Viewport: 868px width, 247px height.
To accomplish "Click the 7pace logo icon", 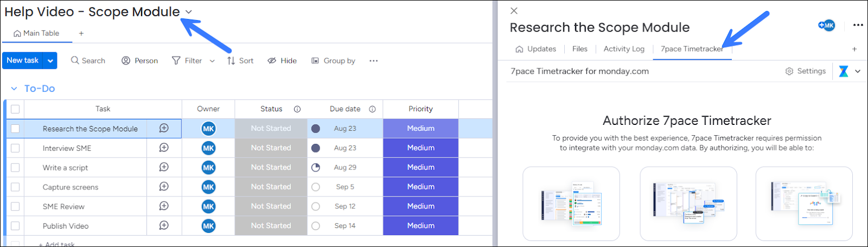I will (844, 71).
